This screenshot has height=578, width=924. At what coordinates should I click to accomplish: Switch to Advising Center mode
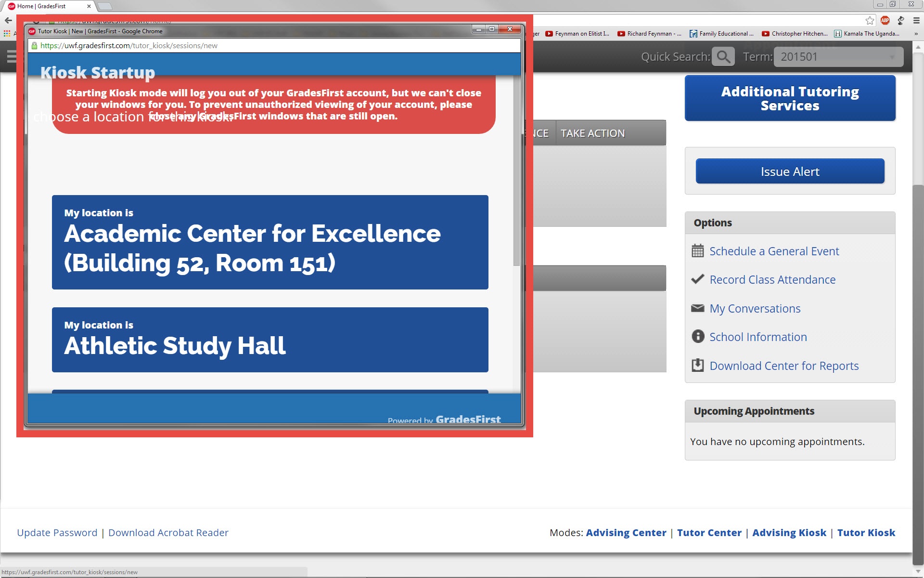pos(626,533)
